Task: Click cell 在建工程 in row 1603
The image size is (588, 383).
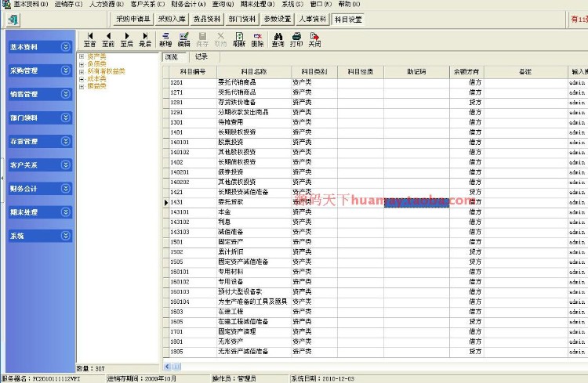Action: tap(254, 312)
